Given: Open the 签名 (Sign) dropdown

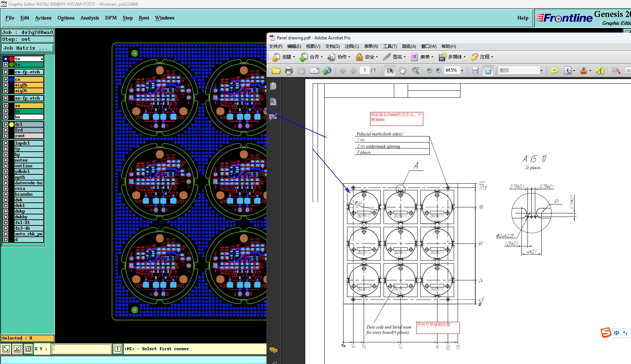Looking at the screenshot, I should pos(394,57).
